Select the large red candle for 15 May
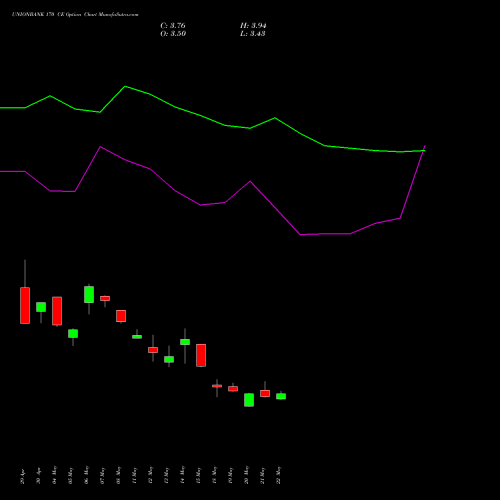500x500 pixels. pyautogui.click(x=201, y=355)
